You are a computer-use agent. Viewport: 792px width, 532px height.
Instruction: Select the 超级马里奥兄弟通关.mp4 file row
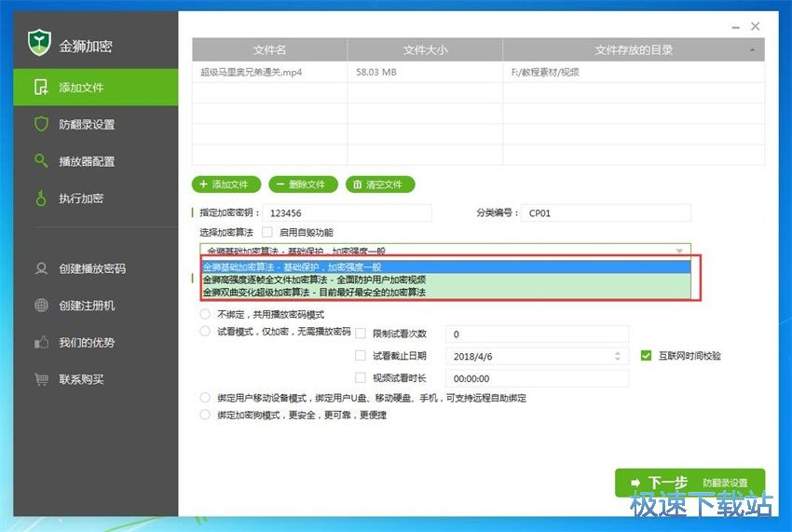coord(478,73)
